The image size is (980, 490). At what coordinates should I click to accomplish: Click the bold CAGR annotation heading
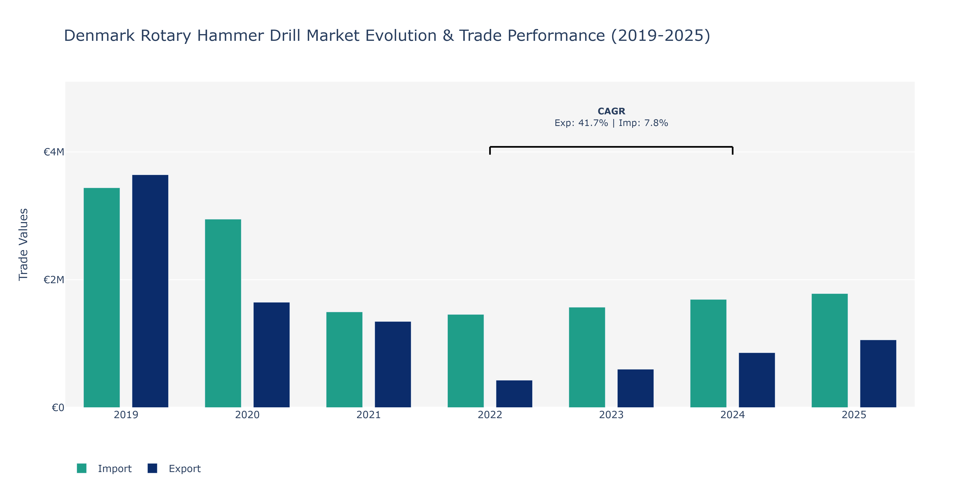click(x=611, y=111)
